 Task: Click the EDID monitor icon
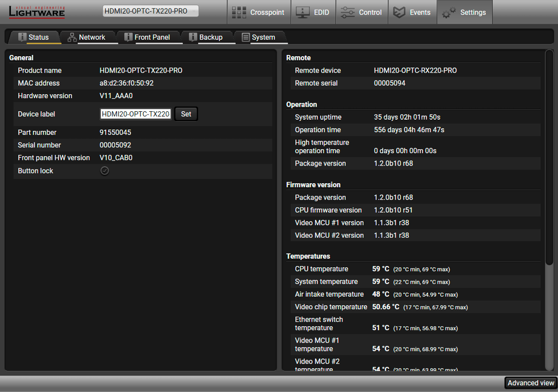(303, 12)
